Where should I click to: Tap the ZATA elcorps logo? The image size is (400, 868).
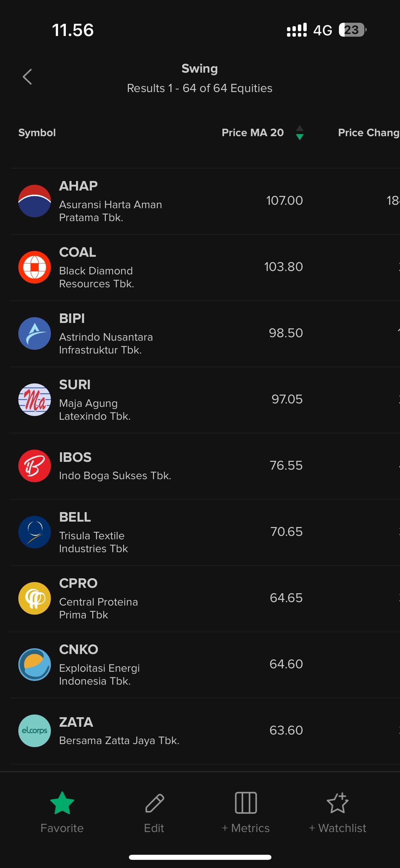[x=35, y=731]
